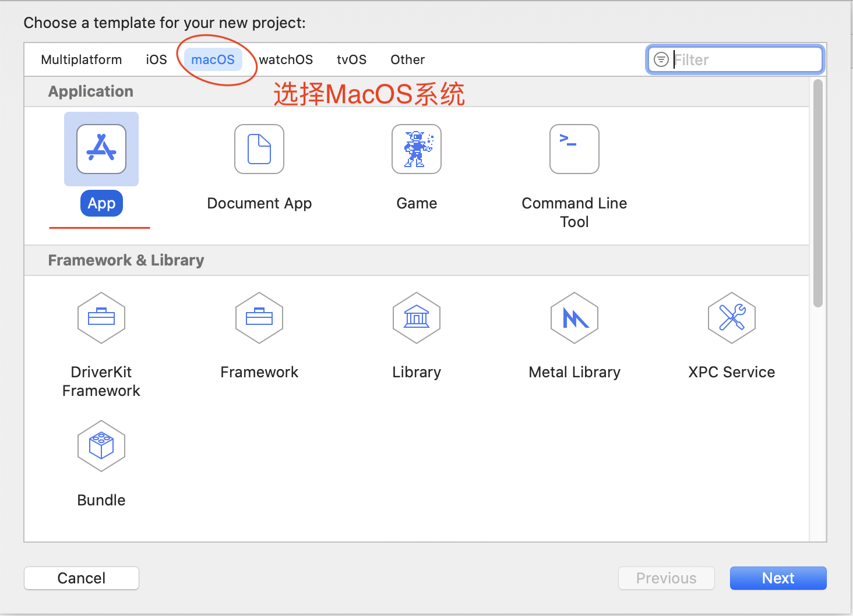Switch to the iOS tab

click(x=156, y=59)
